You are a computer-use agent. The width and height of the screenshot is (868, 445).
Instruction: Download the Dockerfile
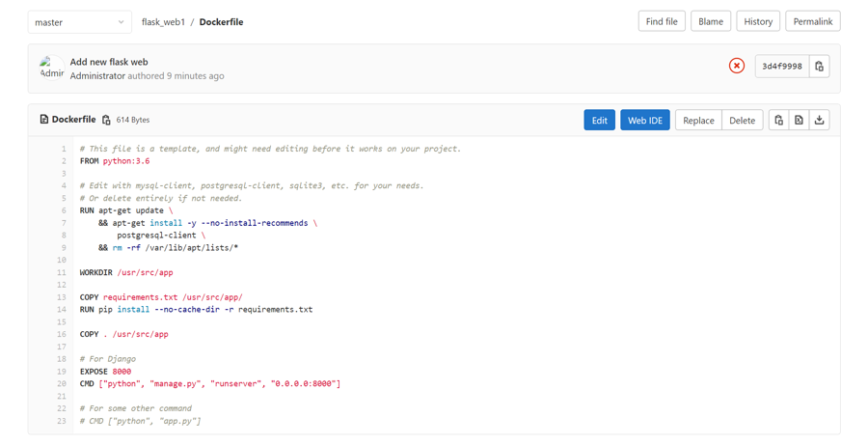(819, 121)
